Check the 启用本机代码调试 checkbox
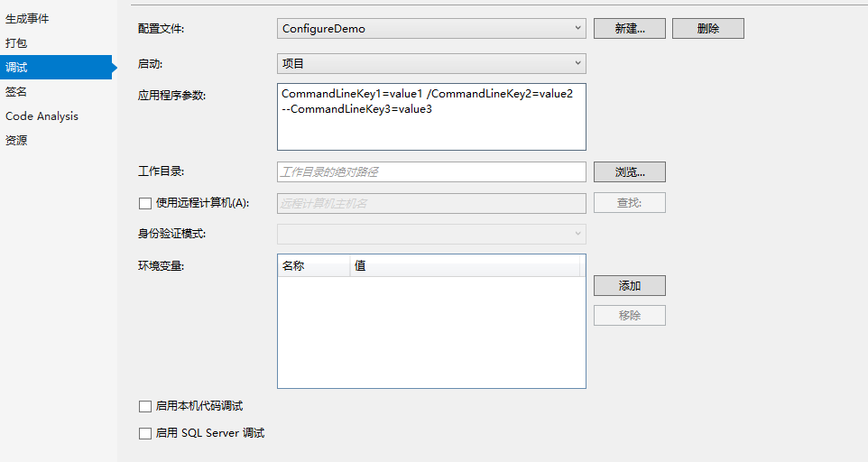Image resolution: width=868 pixels, height=462 pixels. 145,407
